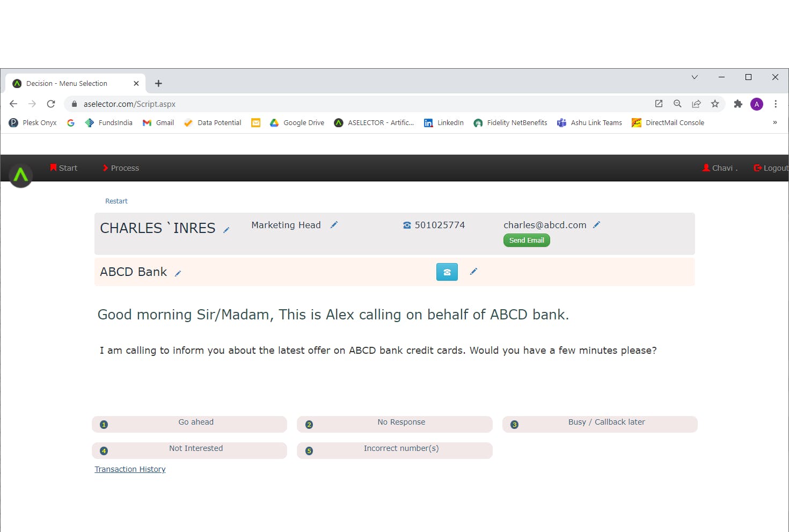Open the Gmail bookmark
The image size is (789, 532).
[158, 122]
